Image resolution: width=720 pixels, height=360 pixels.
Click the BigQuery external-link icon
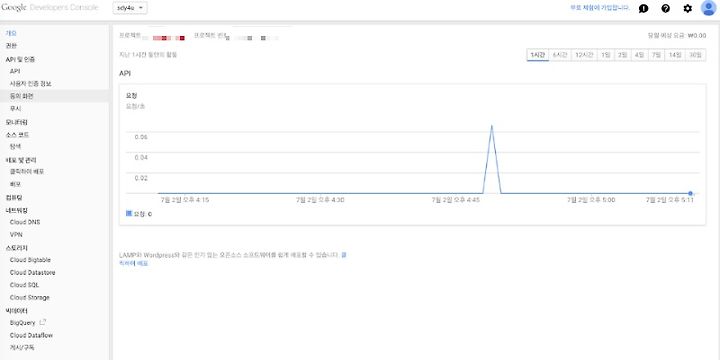43,322
